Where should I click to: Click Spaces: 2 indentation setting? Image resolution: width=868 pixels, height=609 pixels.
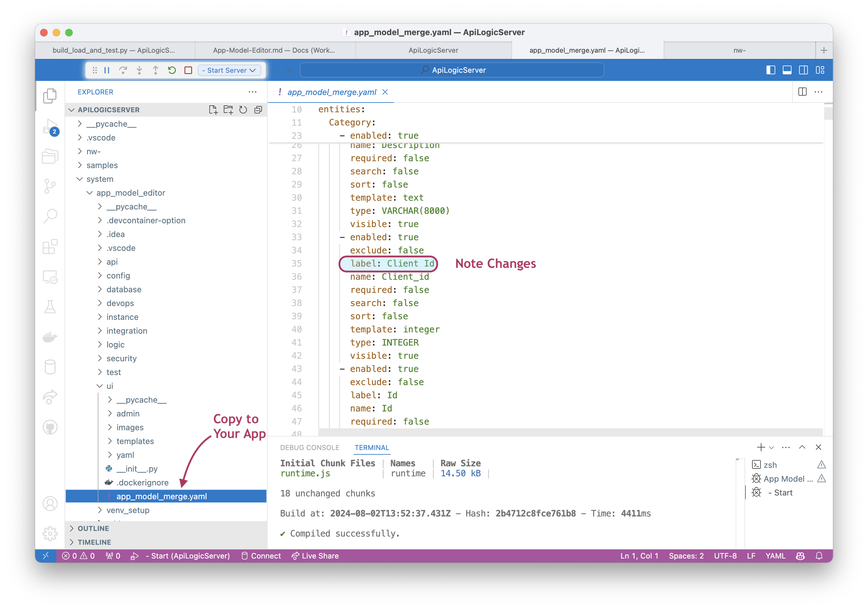point(686,556)
